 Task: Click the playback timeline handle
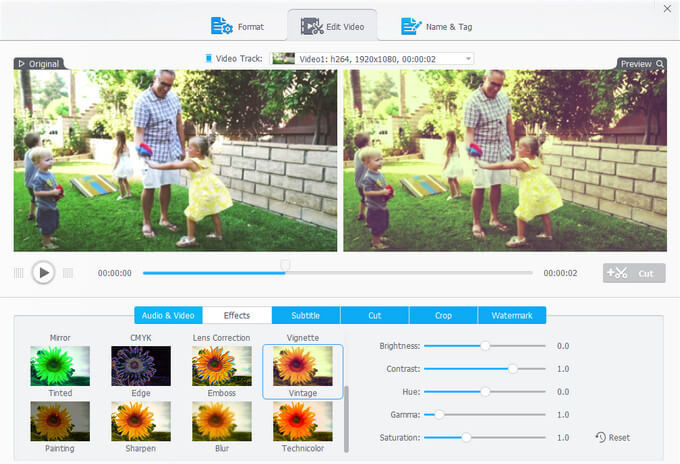click(x=285, y=265)
